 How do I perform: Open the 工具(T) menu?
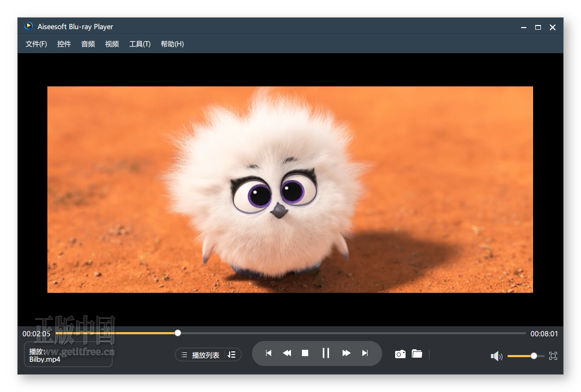pos(140,44)
